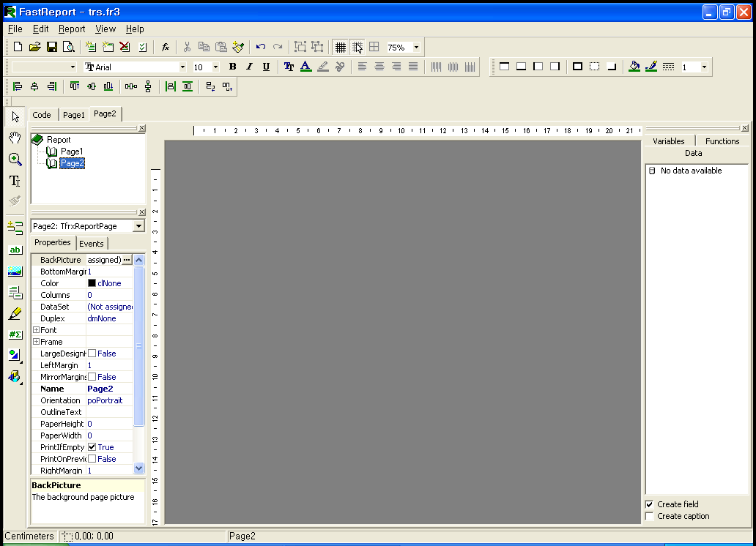Click the Undo arrow icon
Screen dimensions: 756x546
(260, 47)
